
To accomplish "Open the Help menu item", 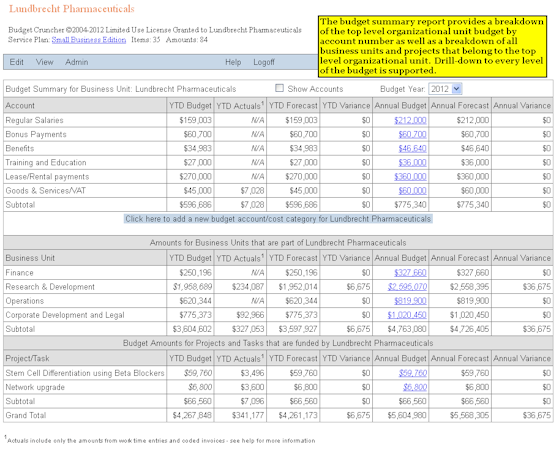I will 233,62.
